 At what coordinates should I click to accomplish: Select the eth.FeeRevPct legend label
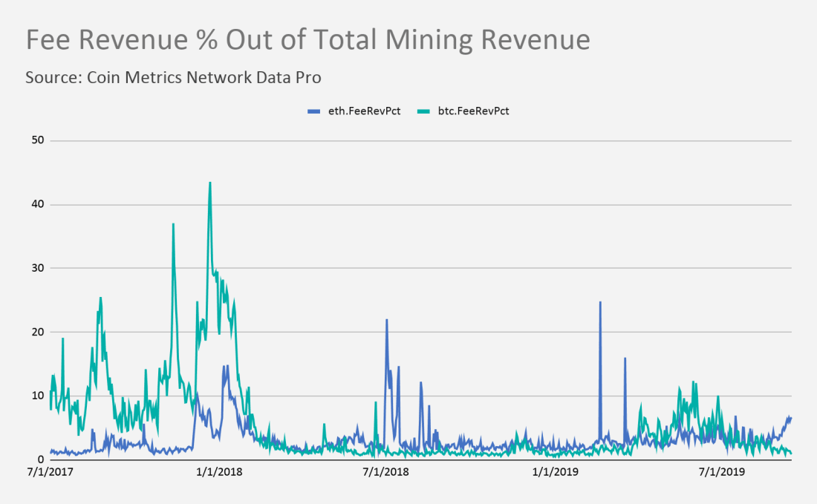(364, 111)
